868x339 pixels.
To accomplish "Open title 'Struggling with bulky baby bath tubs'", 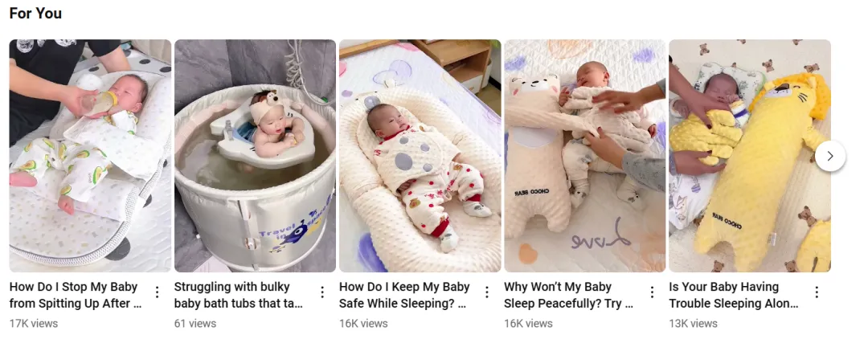I will 240,296.
